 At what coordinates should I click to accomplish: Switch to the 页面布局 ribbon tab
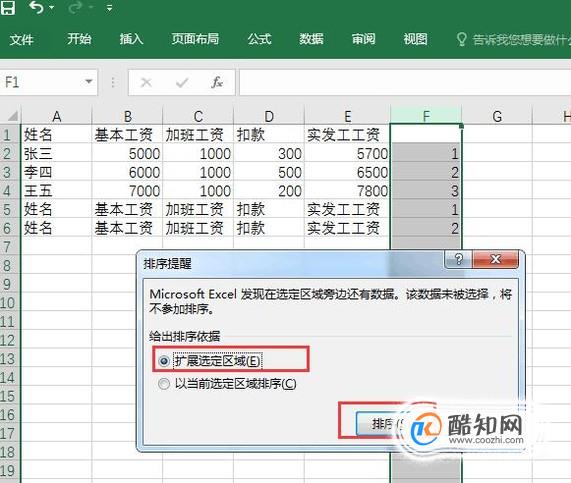click(x=196, y=39)
